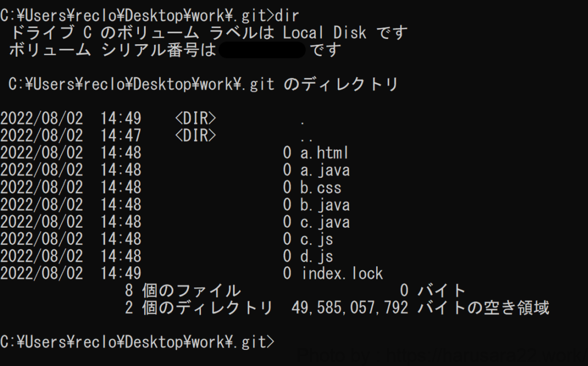Select the b.css entry in listing

(x=321, y=188)
